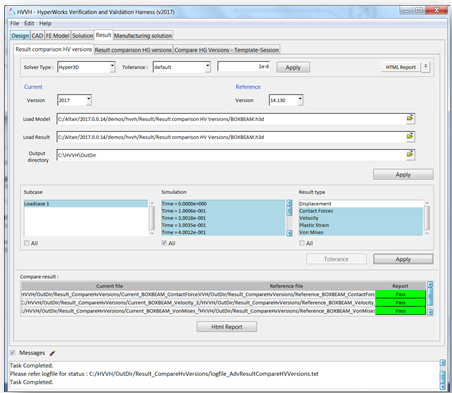This screenshot has width=452, height=393.
Task: Open Compare HG Versions Template-Session tab
Action: (227, 50)
